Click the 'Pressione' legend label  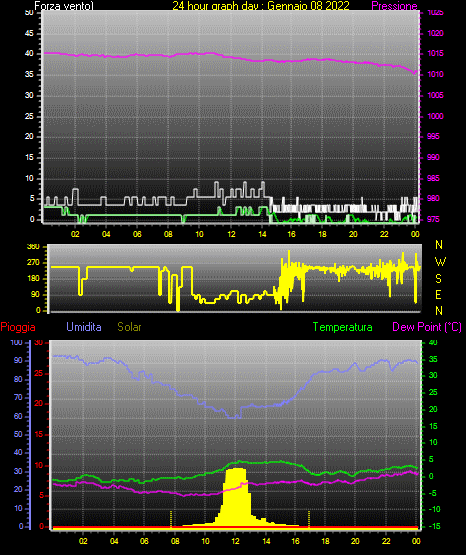tap(394, 6)
